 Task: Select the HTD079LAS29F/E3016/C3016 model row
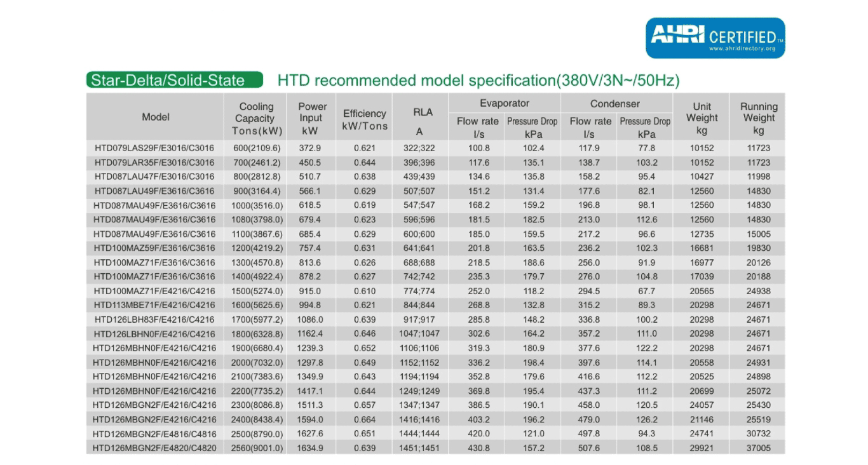coord(154,148)
